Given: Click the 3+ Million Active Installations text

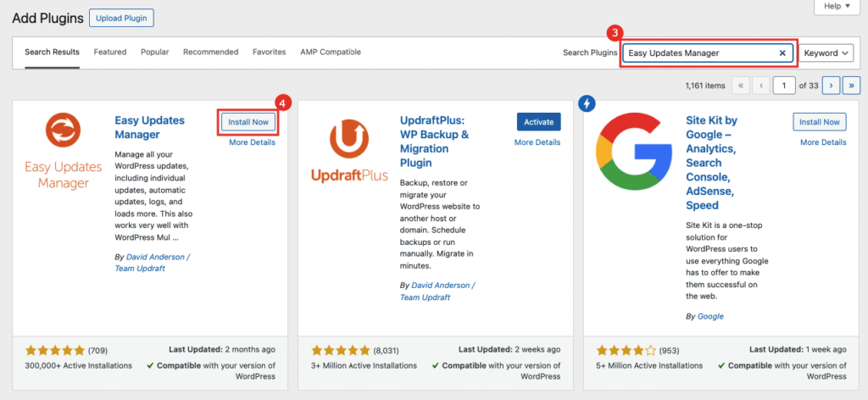Looking at the screenshot, I should point(364,366).
